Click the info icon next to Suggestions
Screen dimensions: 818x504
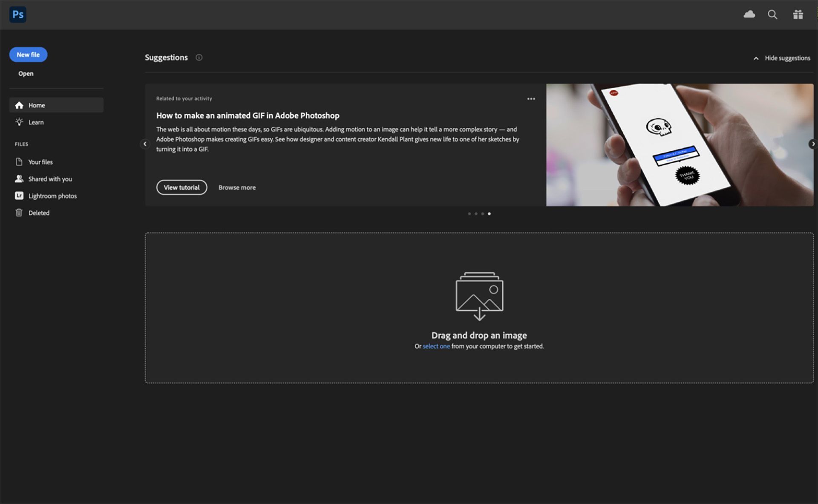point(199,58)
